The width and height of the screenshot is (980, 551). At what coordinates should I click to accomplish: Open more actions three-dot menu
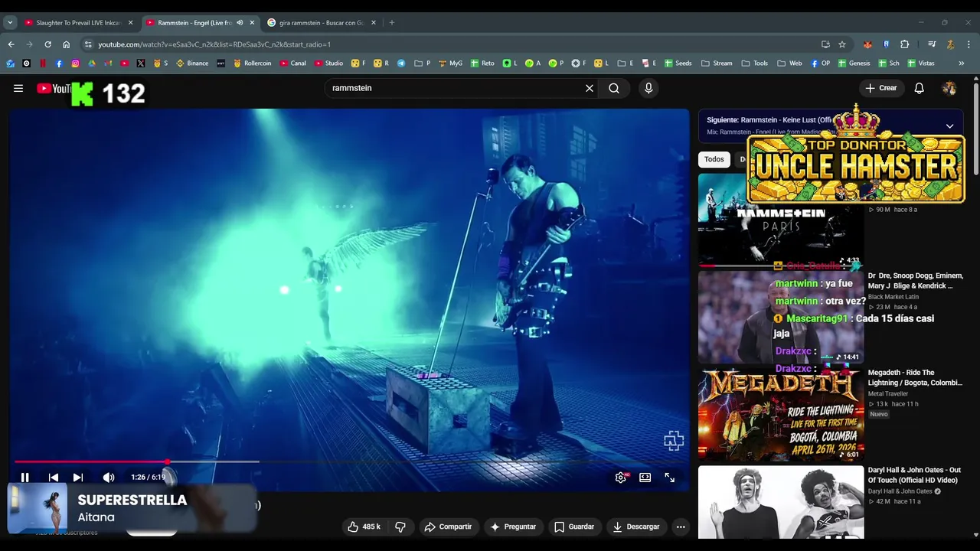(x=681, y=527)
